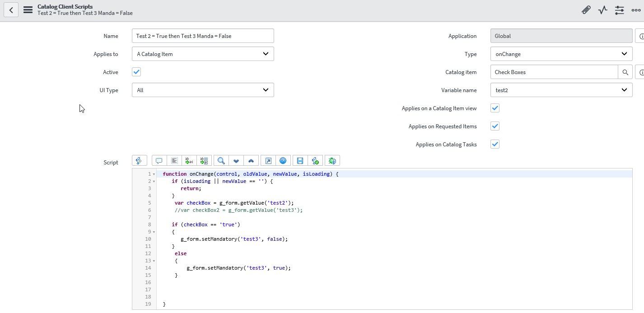Collapse code fold at script line 13

[154, 261]
